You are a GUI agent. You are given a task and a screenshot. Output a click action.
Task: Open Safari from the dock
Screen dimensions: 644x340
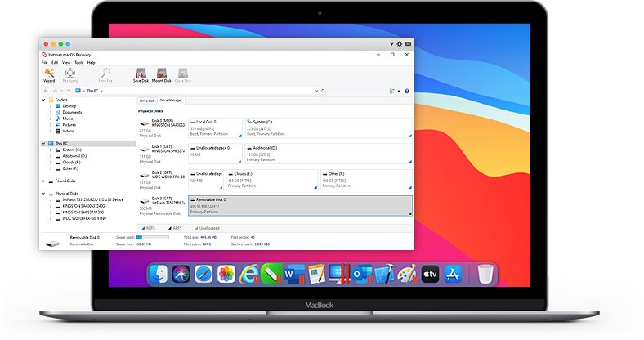(x=203, y=275)
